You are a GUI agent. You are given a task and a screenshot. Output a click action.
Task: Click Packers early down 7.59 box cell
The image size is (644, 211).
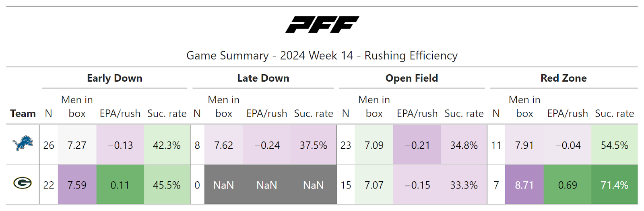pyautogui.click(x=77, y=185)
